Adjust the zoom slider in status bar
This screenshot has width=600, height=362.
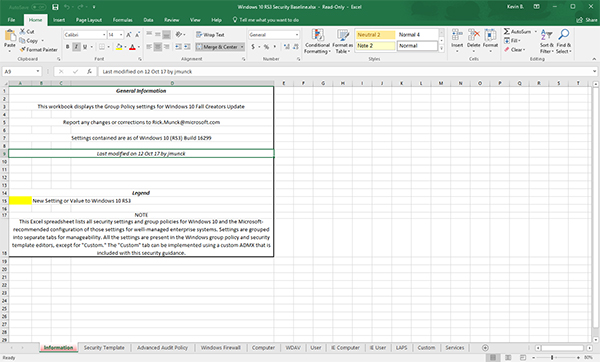552,357
